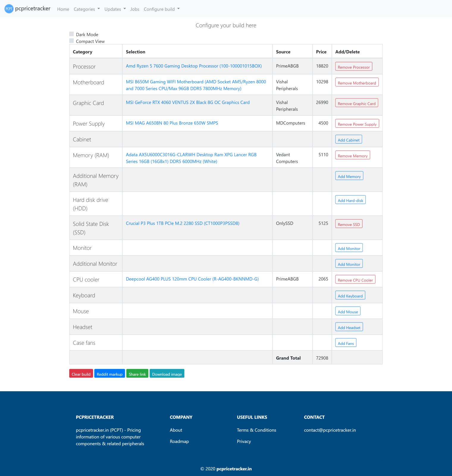Click contact@pcpricetracker.in email link
Image resolution: width=452 pixels, height=476 pixels.
click(330, 430)
